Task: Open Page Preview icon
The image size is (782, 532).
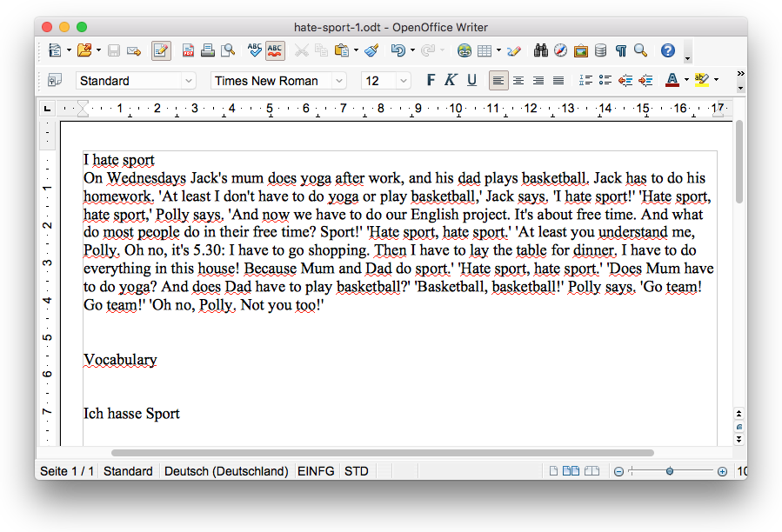Action: pos(228,50)
